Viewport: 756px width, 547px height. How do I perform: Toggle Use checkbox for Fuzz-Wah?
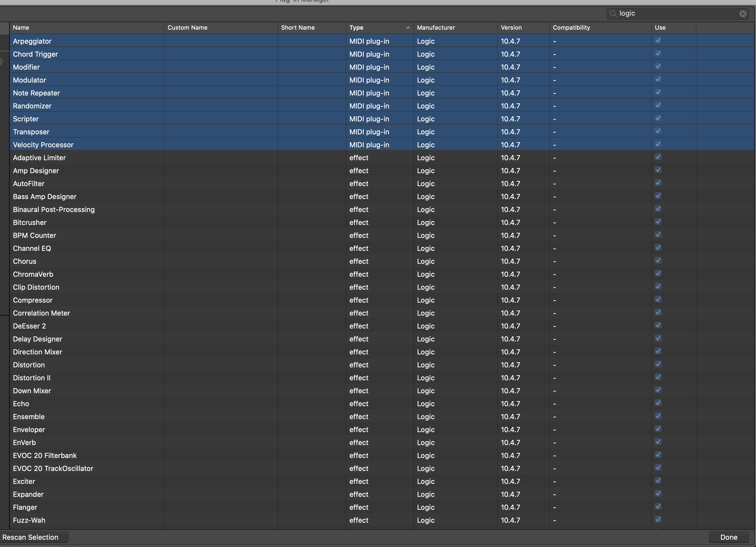[658, 520]
